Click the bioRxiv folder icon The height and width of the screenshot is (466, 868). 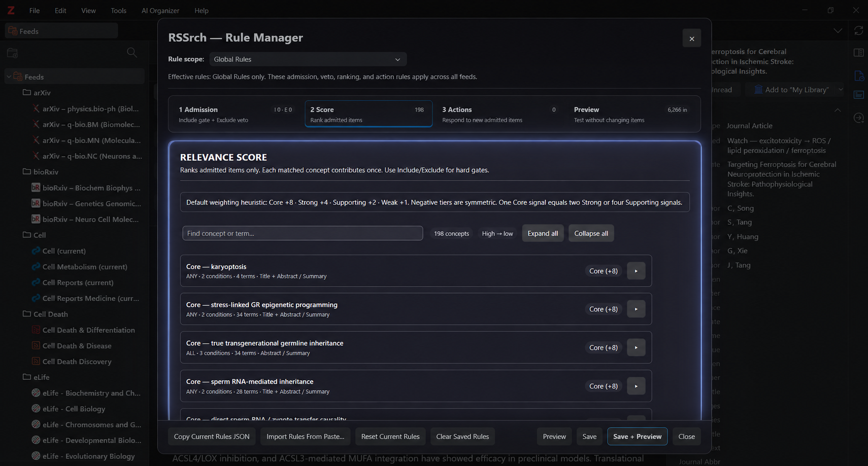pyautogui.click(x=27, y=171)
